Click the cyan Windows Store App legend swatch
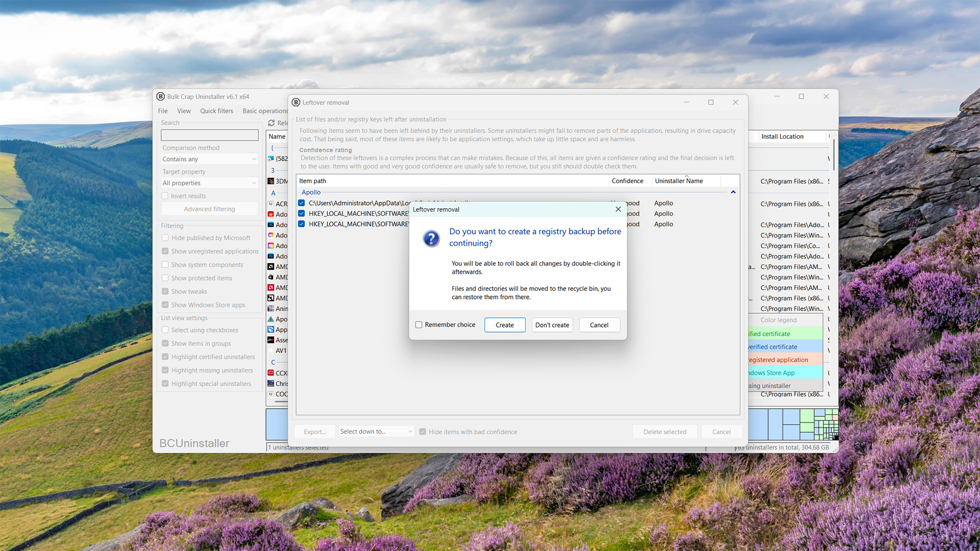The image size is (980, 551). pos(785,373)
